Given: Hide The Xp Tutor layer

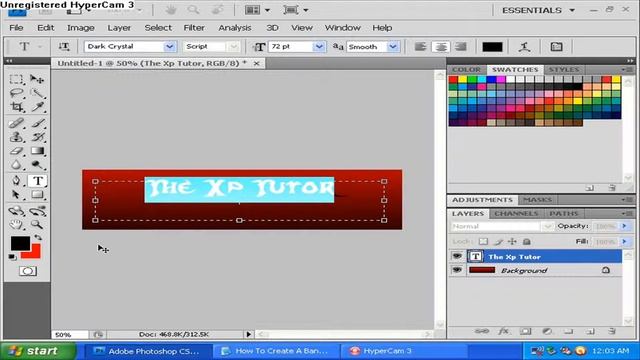Looking at the screenshot, I should [x=457, y=256].
